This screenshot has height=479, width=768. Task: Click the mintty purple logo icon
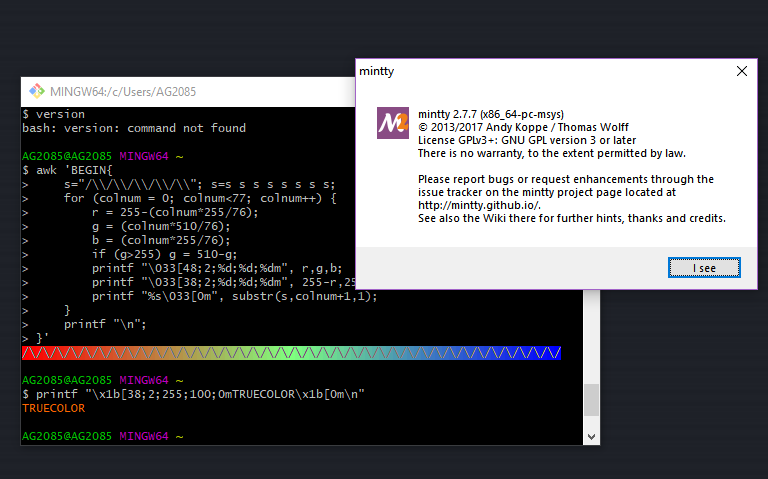pos(393,123)
